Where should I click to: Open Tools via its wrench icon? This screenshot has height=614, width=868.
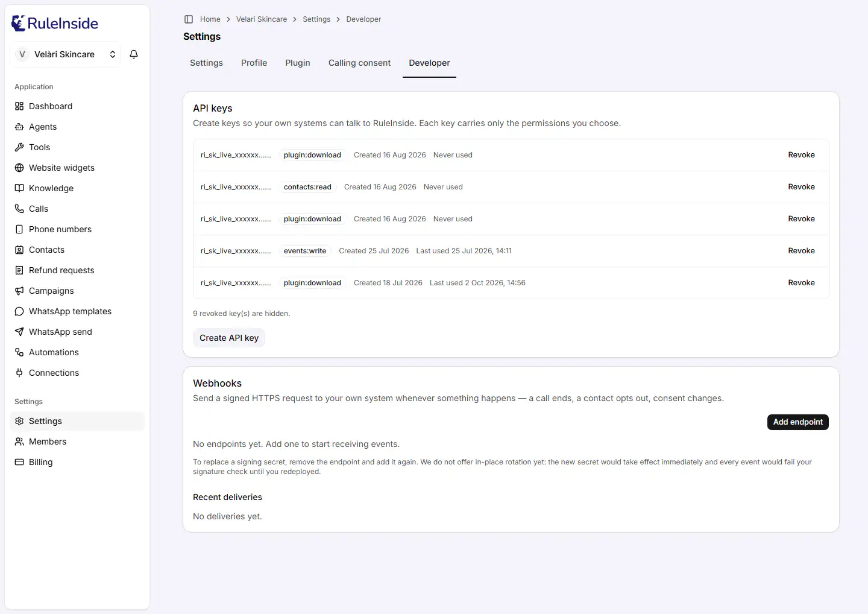coord(19,147)
